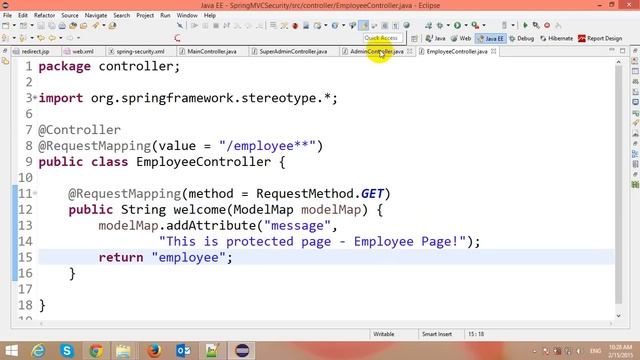Viewport: 640px width, 360px height.
Task: Switch to the Java perspective
Action: point(435,38)
